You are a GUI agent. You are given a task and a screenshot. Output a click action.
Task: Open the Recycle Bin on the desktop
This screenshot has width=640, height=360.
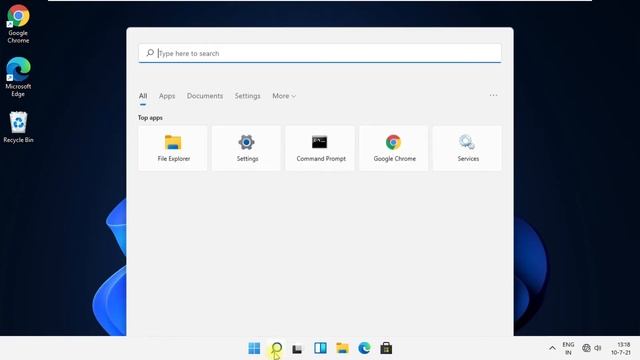(18, 127)
